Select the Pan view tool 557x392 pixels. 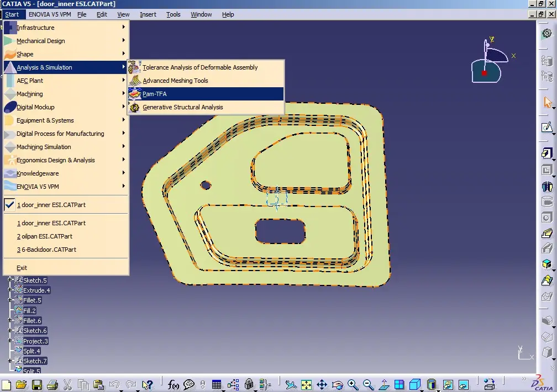pyautogui.click(x=322, y=385)
